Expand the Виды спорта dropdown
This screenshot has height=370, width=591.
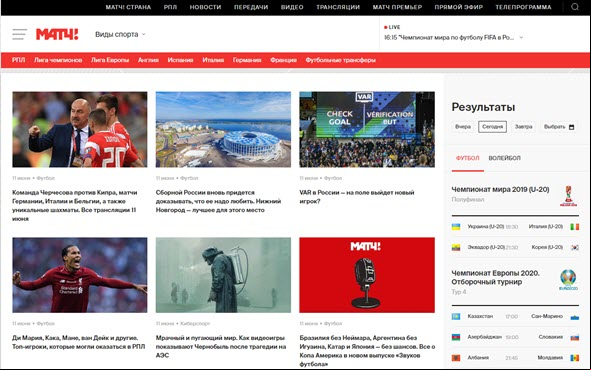120,34
